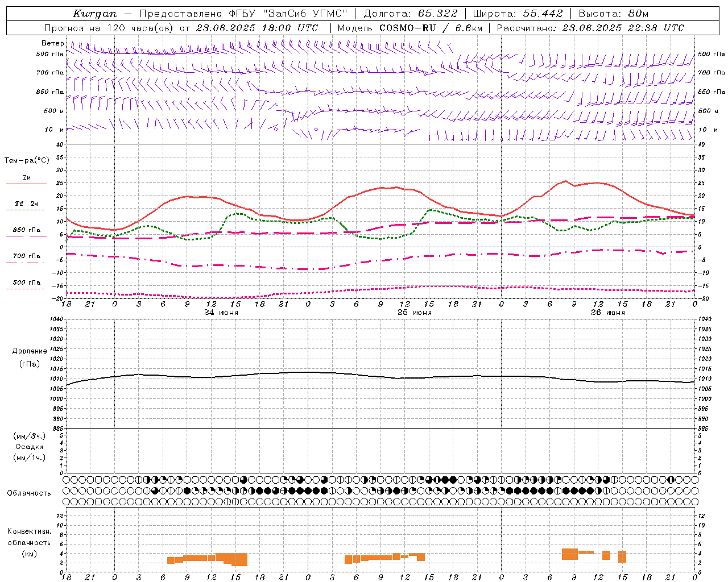Viewport: 728px width, 582px height.
Task: Click the Давление panel label
Action: 30,351
